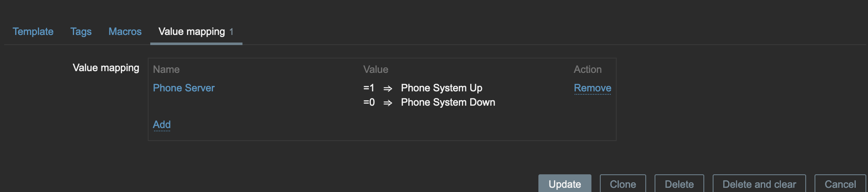Click the Phone System Down text
This screenshot has height=192, width=868.
tap(448, 102)
